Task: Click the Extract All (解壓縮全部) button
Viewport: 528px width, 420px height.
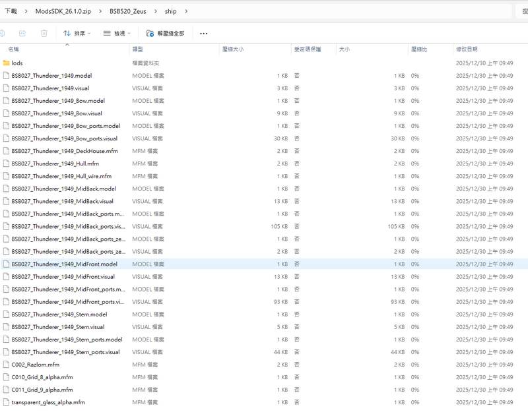Action: (x=165, y=33)
